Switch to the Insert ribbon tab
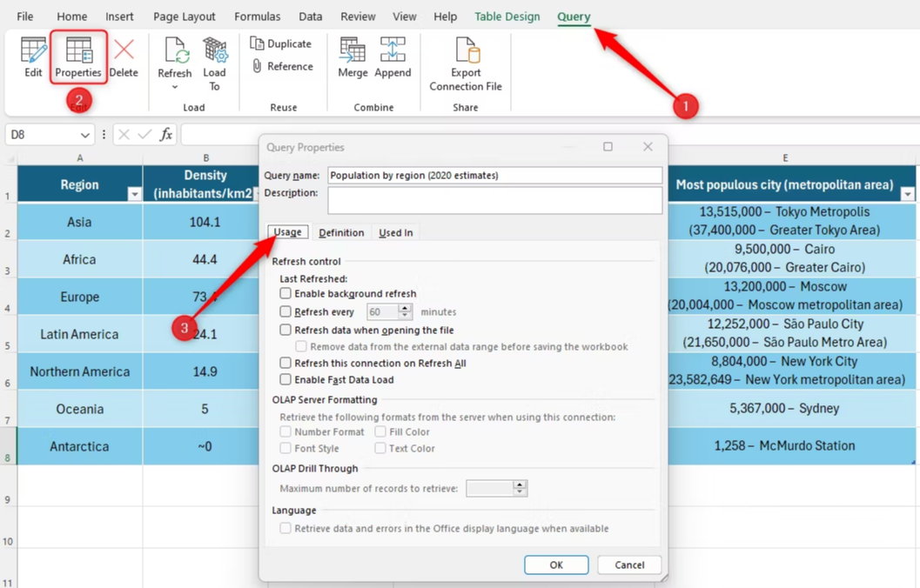 click(x=119, y=17)
